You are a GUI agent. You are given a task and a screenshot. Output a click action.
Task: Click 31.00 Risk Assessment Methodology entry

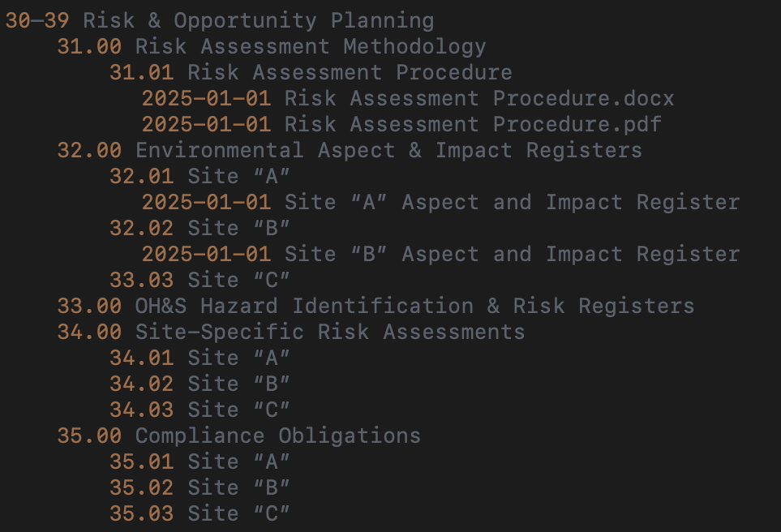click(x=271, y=46)
